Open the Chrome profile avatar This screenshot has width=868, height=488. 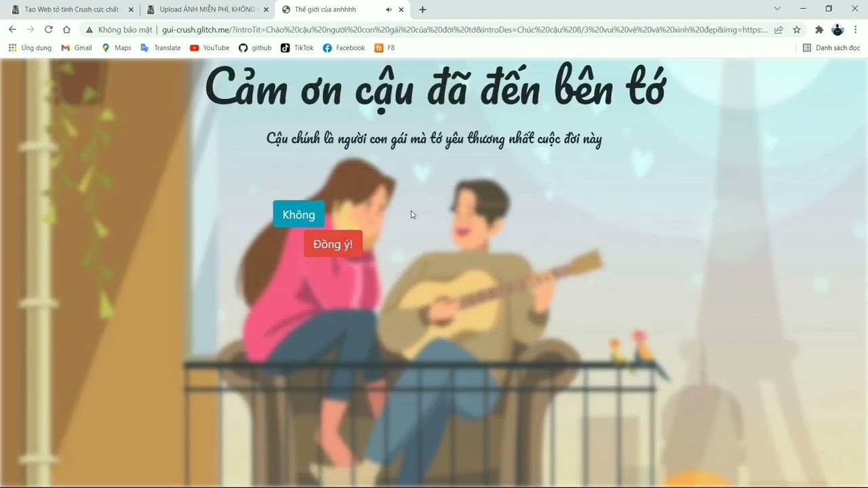837,30
